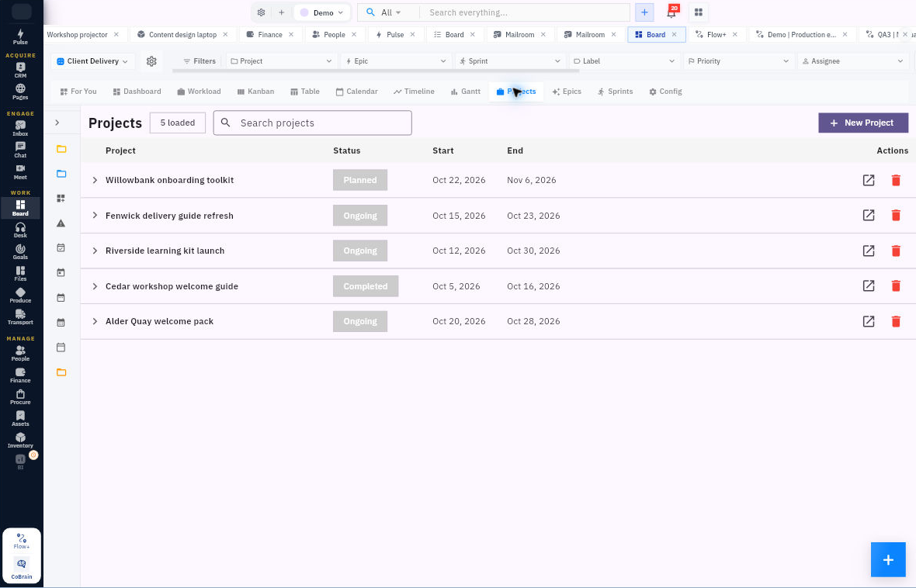Open Pulse in the sidebar
The width and height of the screenshot is (916, 588).
[20, 36]
